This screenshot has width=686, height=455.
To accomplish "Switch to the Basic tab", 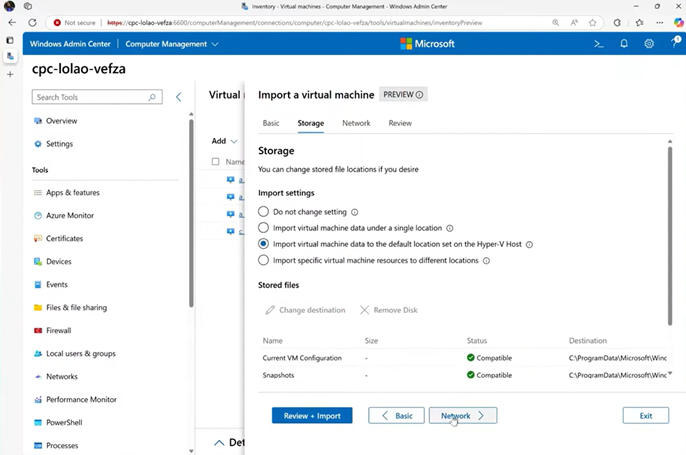I will (271, 123).
